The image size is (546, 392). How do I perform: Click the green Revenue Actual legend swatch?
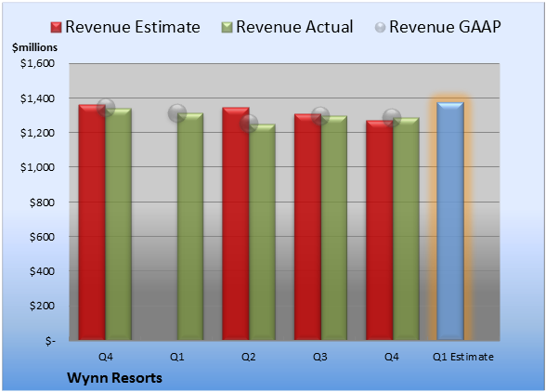(227, 28)
